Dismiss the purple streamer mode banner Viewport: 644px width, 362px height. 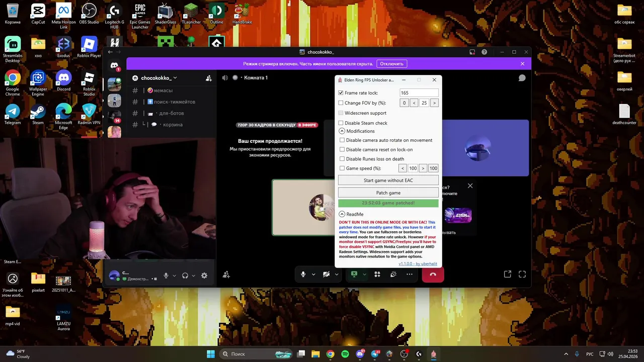point(522,64)
